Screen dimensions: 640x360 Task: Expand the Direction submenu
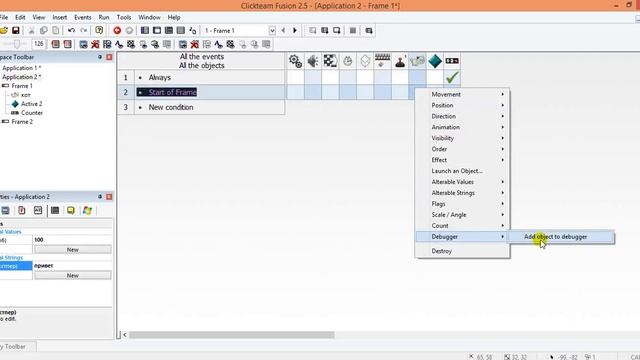point(462,116)
